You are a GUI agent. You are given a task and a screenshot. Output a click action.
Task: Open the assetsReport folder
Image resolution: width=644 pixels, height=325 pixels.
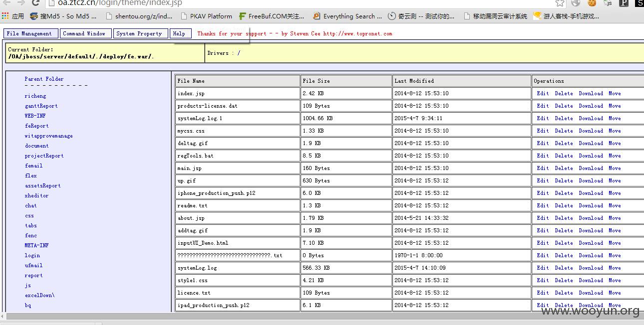coord(43,185)
